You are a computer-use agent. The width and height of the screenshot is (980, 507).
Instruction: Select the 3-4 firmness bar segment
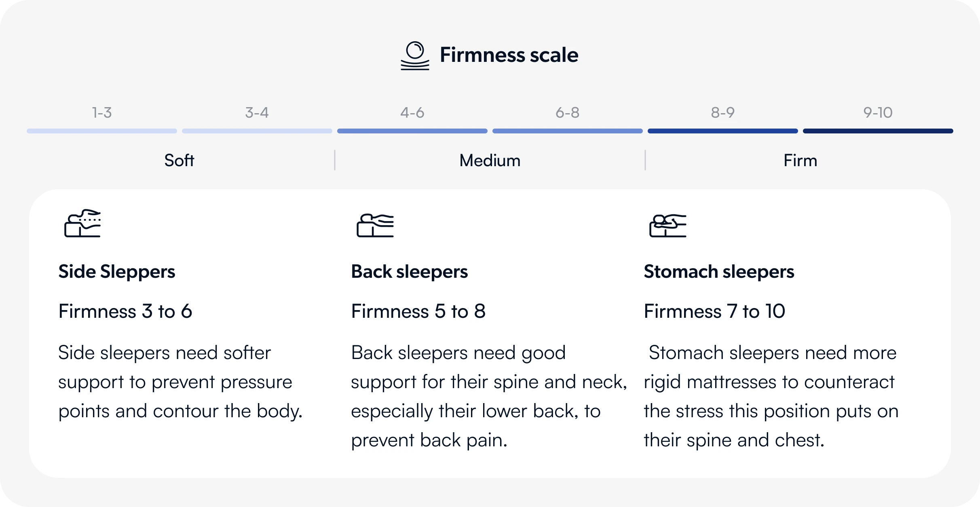click(x=257, y=131)
